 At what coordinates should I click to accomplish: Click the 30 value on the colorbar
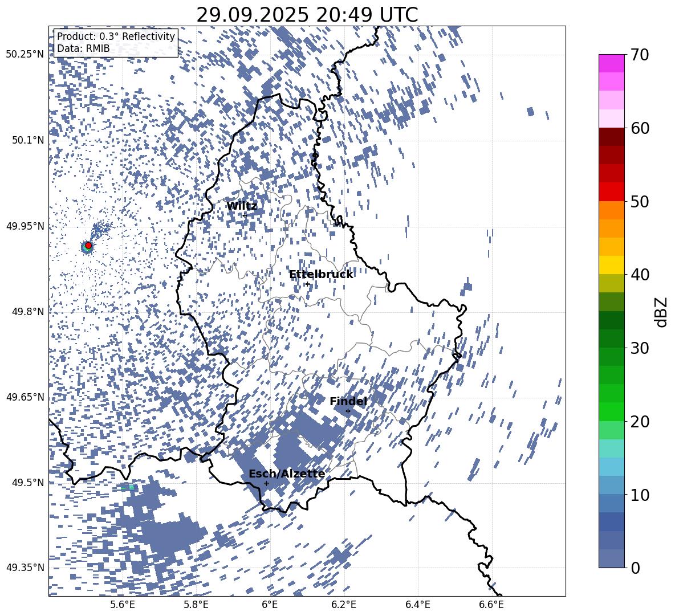click(640, 348)
